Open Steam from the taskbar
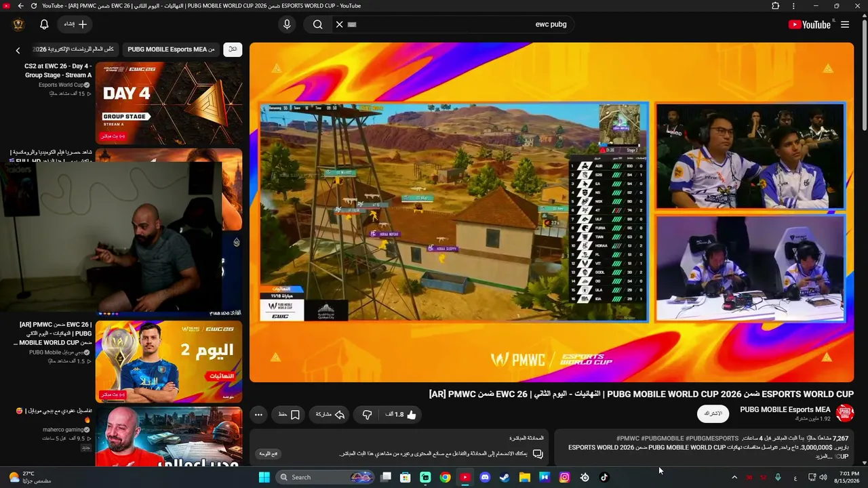This screenshot has height=488, width=868. tap(505, 477)
